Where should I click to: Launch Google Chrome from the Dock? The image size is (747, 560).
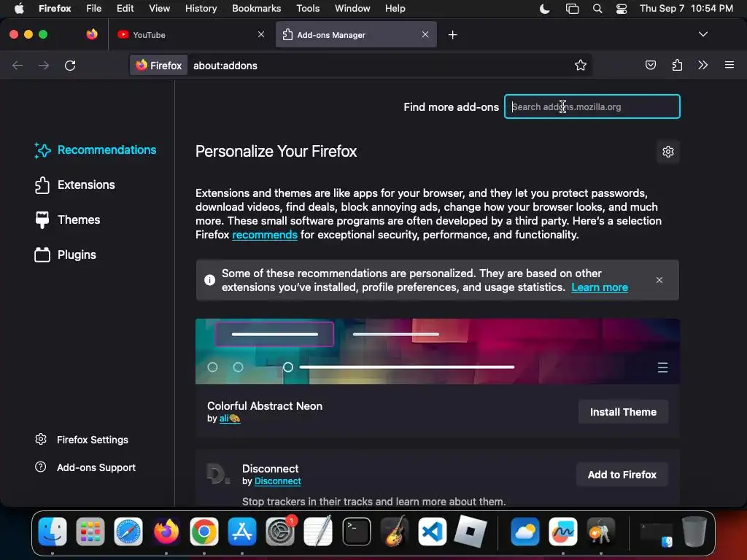pos(204,531)
